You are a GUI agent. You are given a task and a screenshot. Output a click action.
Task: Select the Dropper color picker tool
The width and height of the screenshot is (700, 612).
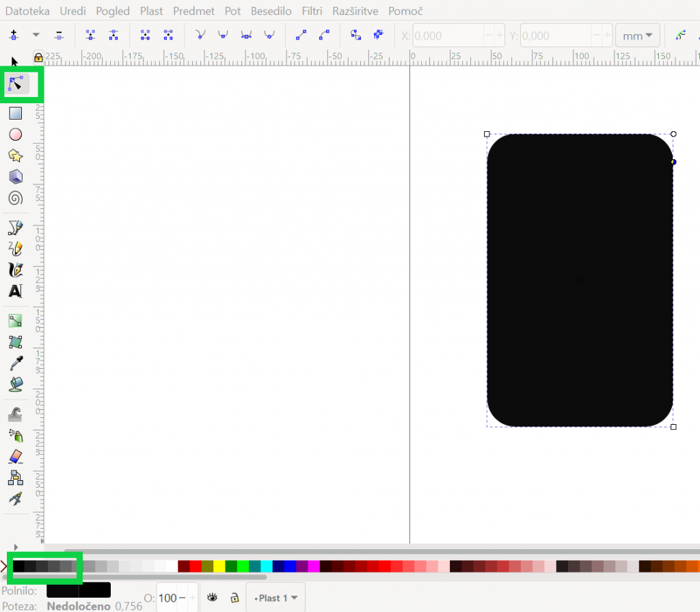pyautogui.click(x=16, y=363)
